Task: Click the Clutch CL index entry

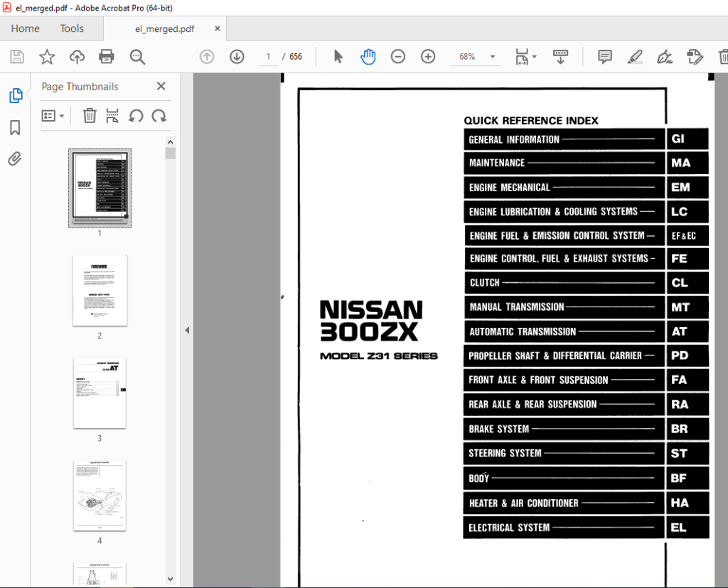Action: tap(587, 282)
